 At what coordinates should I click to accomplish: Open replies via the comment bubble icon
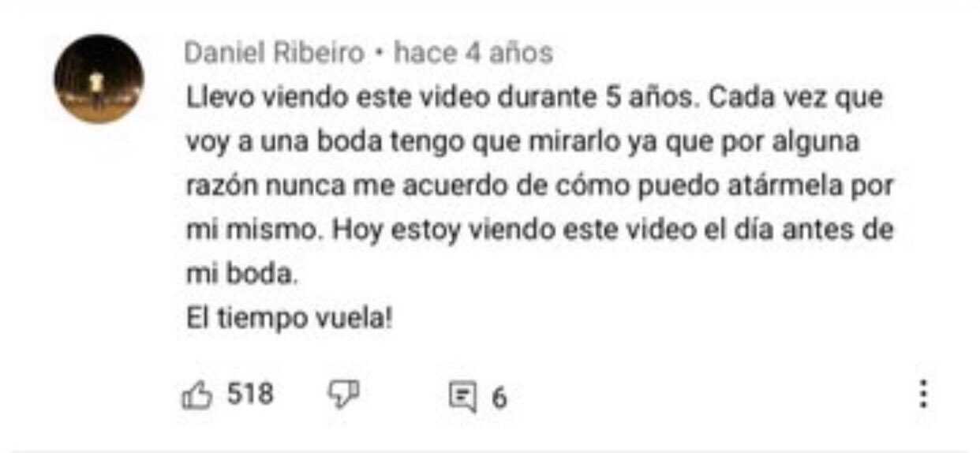pyautogui.click(x=463, y=397)
